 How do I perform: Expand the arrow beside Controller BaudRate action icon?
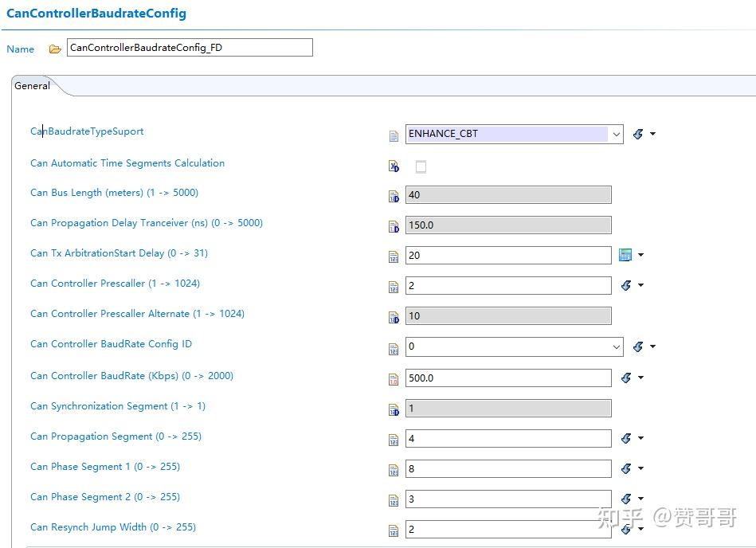[x=640, y=378]
